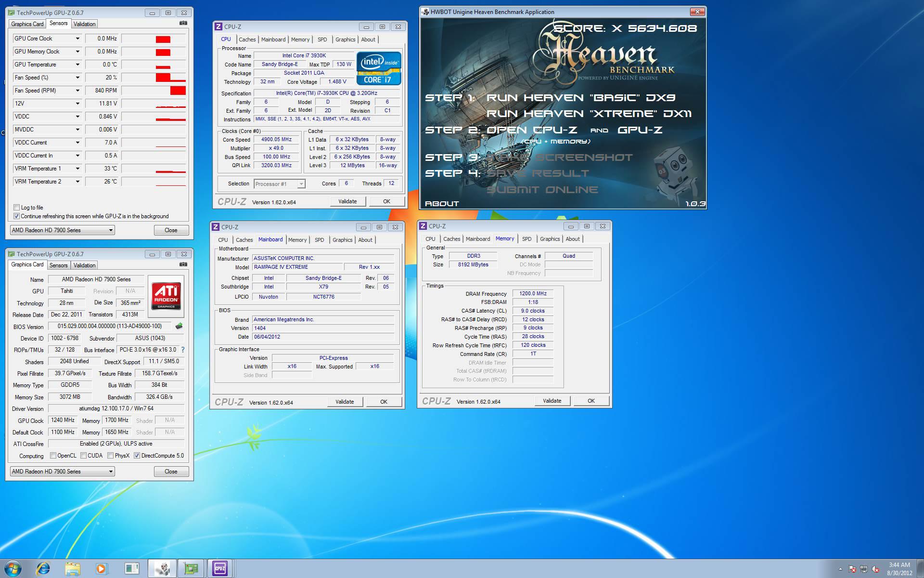Open the VRM Temperature 1 dropdown
Image resolution: width=924 pixels, height=578 pixels.
click(x=77, y=169)
